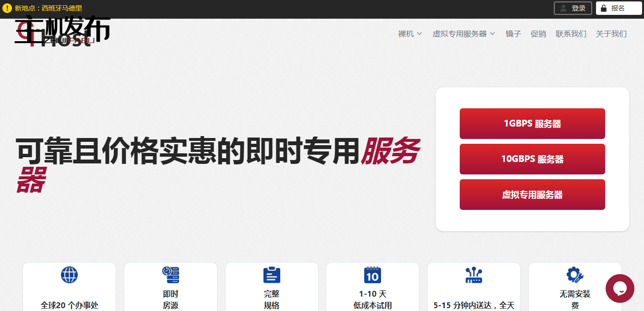Expand the 裸机 dropdown menu

point(410,34)
